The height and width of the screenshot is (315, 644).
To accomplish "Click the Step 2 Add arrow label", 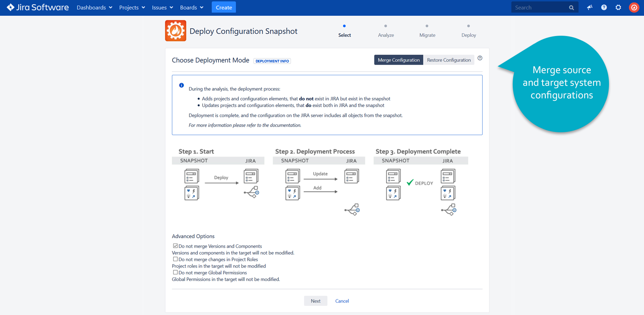I will pyautogui.click(x=317, y=188).
